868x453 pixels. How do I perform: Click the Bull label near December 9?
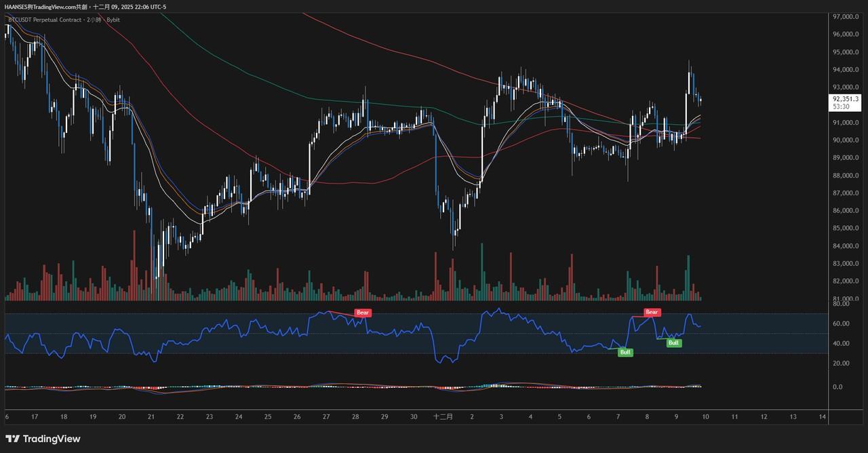673,343
